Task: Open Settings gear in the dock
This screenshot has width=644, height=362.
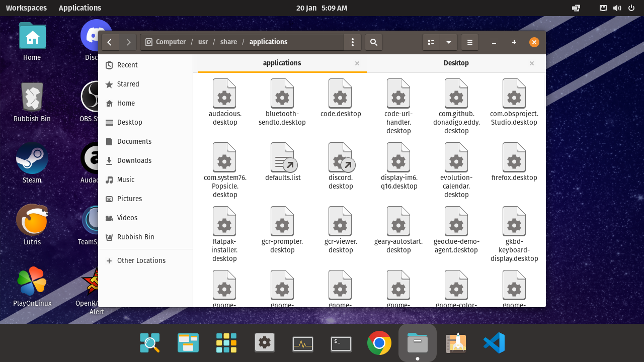Action: 265,343
